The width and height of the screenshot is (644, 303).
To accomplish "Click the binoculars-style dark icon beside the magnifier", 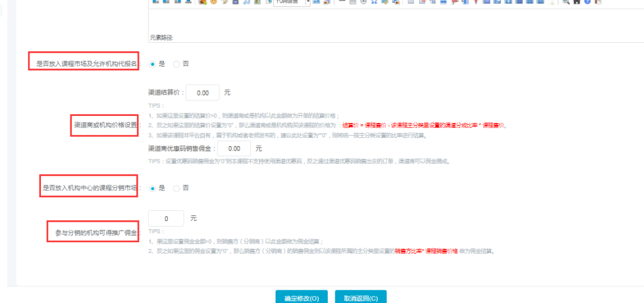I will tap(577, 3).
